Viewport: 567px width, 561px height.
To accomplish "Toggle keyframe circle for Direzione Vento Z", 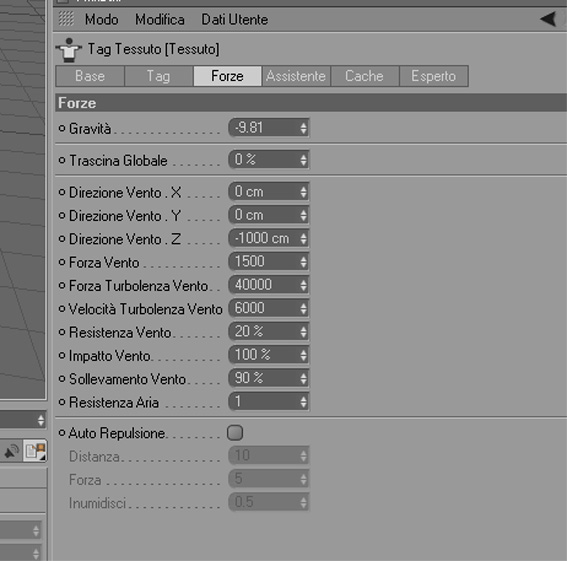I will point(62,239).
